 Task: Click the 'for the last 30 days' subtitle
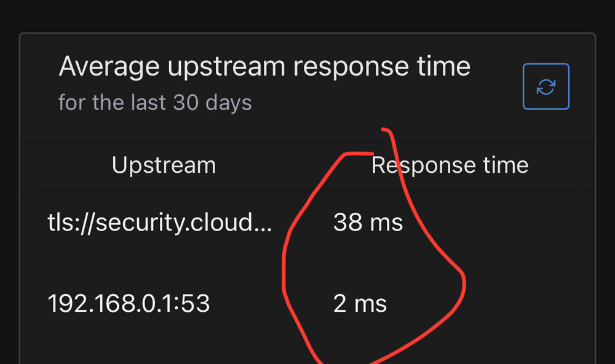click(x=155, y=103)
